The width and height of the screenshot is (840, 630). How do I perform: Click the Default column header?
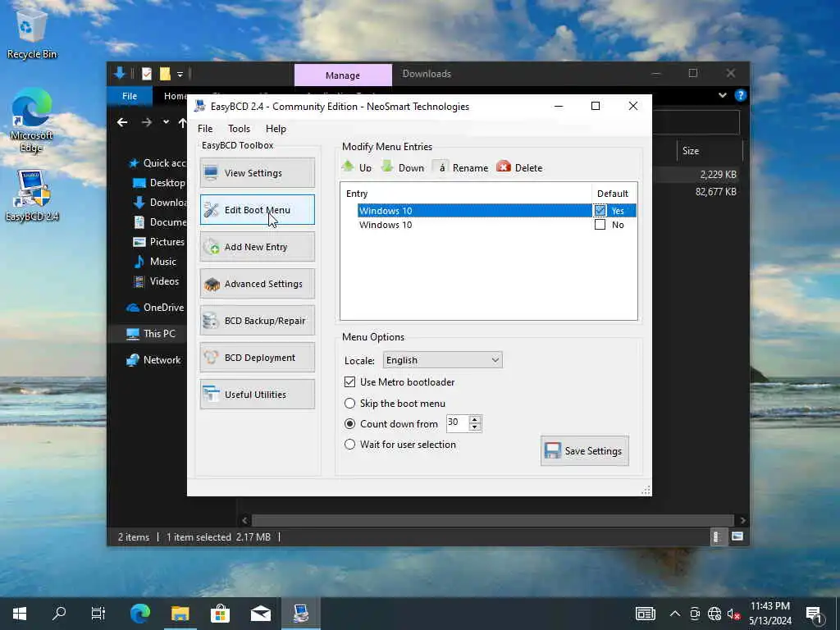pos(614,194)
